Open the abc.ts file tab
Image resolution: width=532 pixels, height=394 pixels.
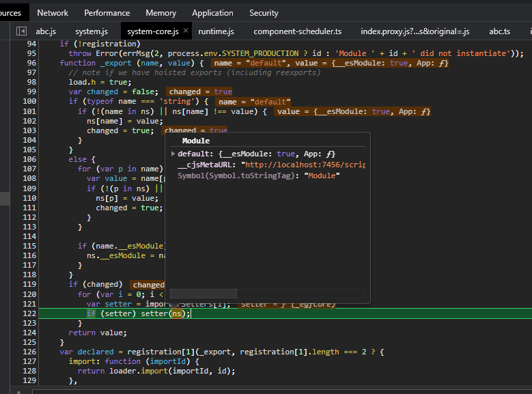499,31
